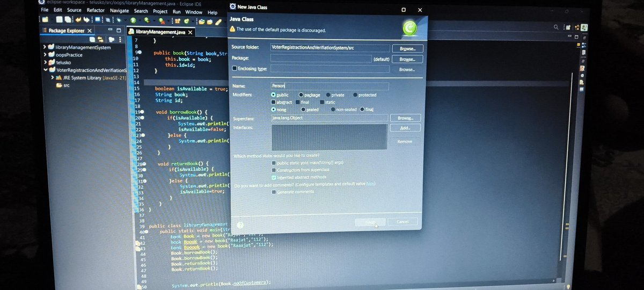Click the help question mark in dialog
Image resolution: width=644 pixels, height=290 pixels.
tap(240, 226)
